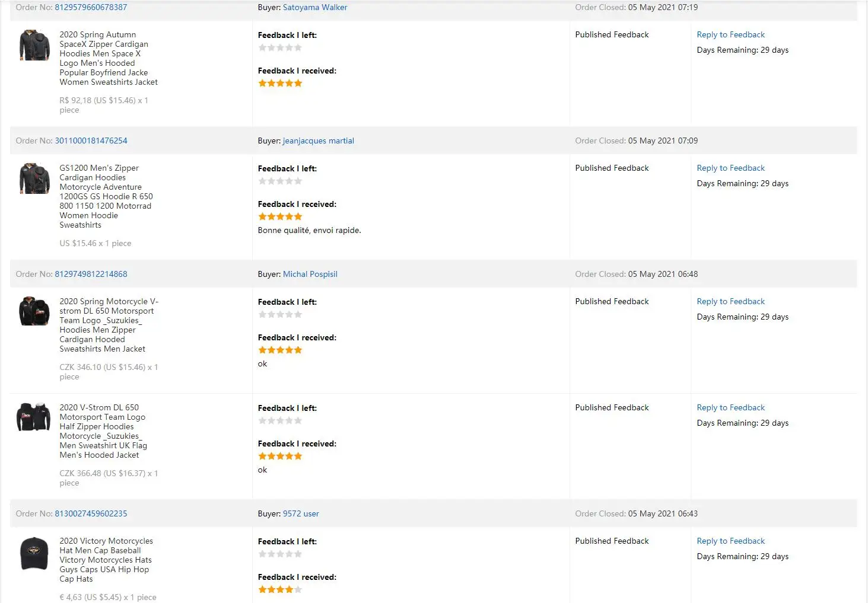Click GS1200 Men's Zipper hoodie thumbnail
This screenshot has height=603, width=868.
tap(34, 178)
